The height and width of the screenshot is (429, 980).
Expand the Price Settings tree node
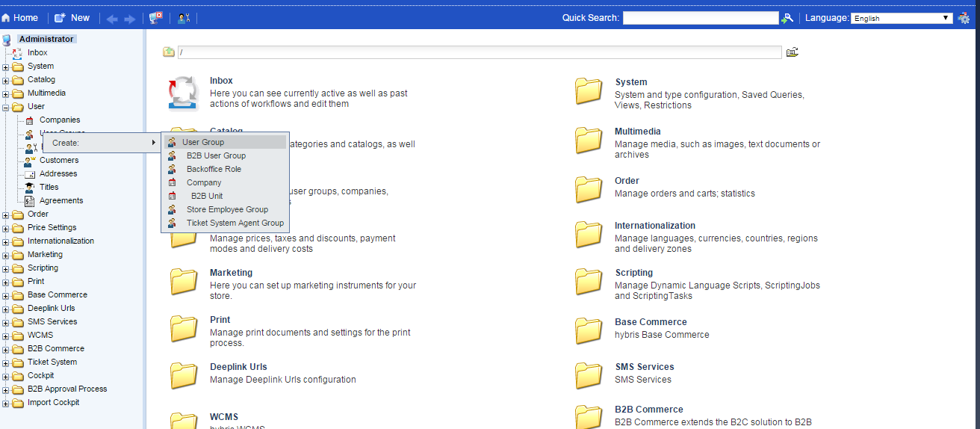pyautogui.click(x=5, y=228)
